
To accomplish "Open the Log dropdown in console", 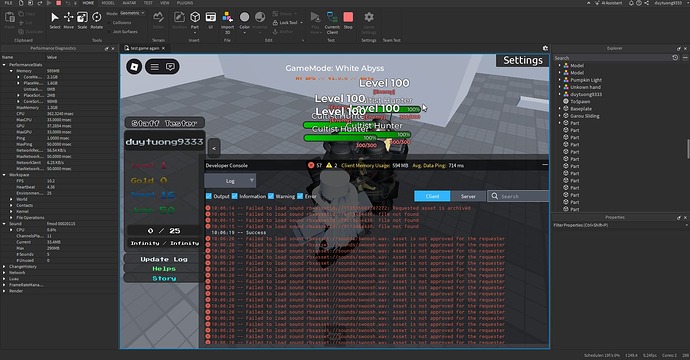I will (x=230, y=181).
